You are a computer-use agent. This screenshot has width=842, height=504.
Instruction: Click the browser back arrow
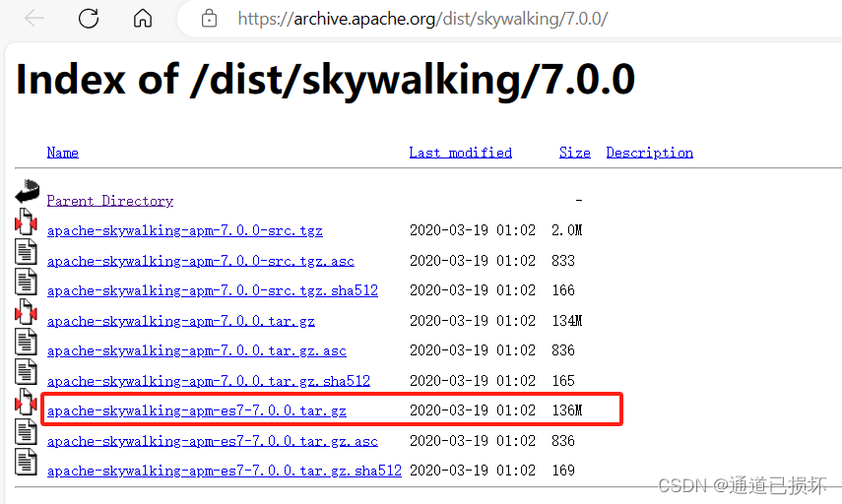34,19
